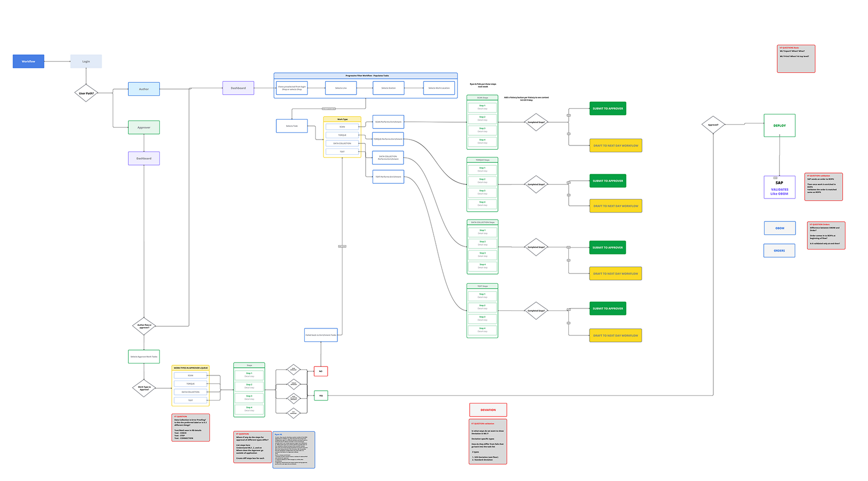The image size is (868, 481).
Task: Click DATA COLLECTION Performs Enrichment box
Action: point(388,157)
